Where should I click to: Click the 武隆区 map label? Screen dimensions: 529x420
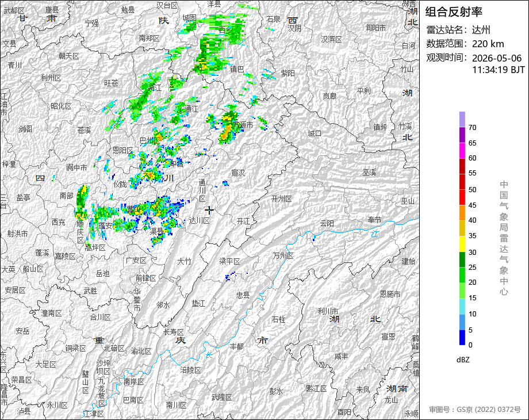click(x=221, y=397)
